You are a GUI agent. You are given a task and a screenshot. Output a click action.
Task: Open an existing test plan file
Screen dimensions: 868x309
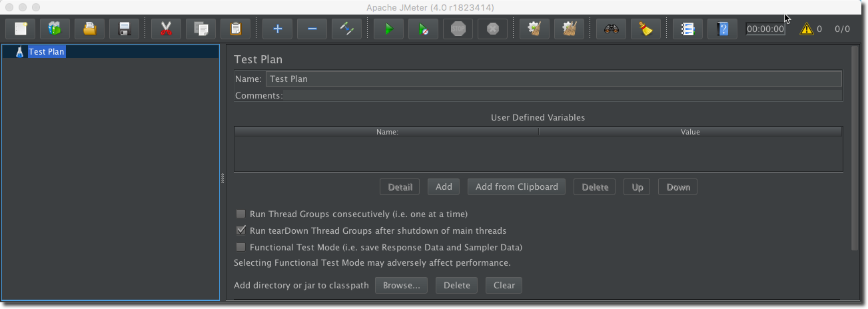[90, 29]
